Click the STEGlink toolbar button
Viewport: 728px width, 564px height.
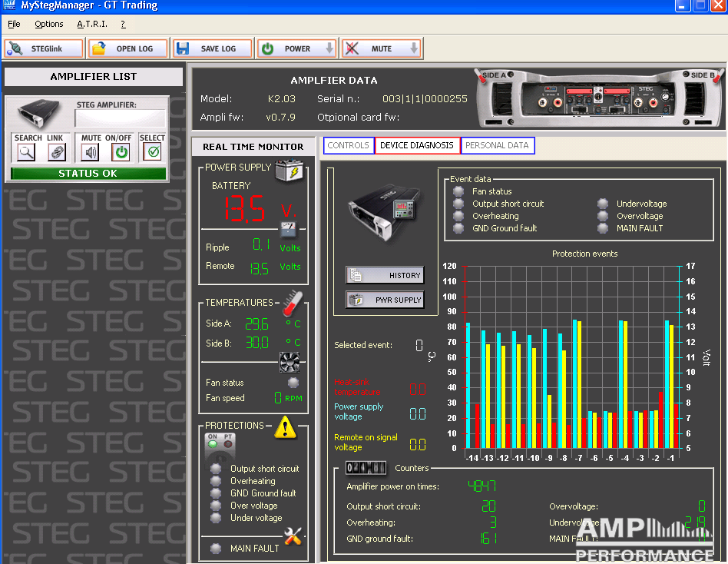(x=44, y=48)
